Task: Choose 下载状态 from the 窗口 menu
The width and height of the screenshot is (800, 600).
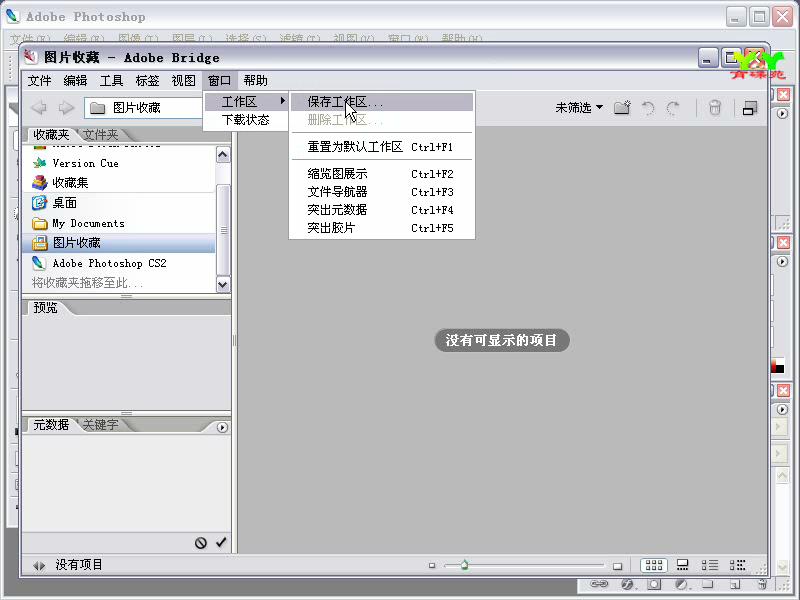Action: click(x=246, y=120)
